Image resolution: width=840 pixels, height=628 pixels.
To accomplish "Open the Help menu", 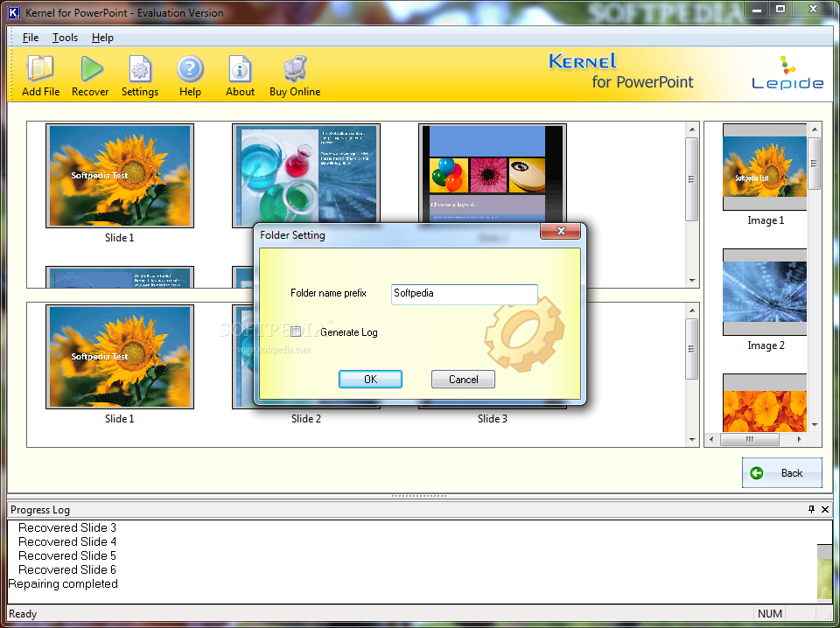I will point(102,38).
